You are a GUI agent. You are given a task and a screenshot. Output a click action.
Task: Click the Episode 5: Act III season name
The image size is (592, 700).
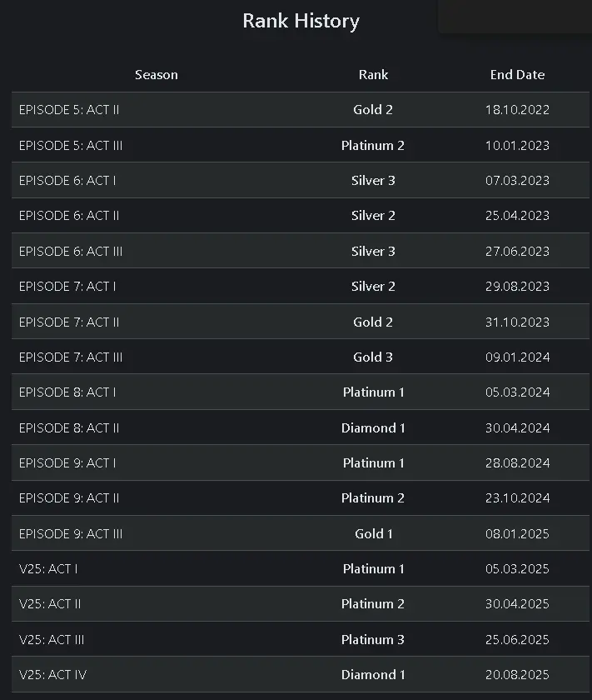pos(71,146)
